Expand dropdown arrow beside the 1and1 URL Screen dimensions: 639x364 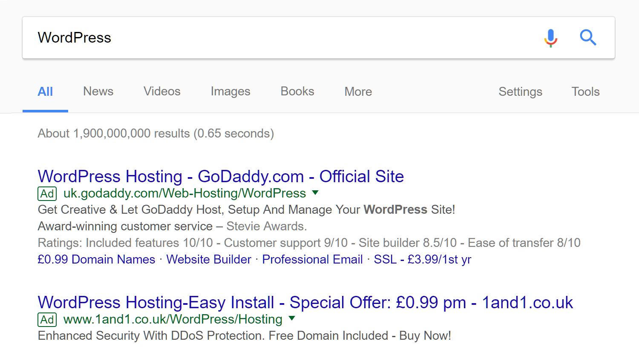click(x=292, y=318)
